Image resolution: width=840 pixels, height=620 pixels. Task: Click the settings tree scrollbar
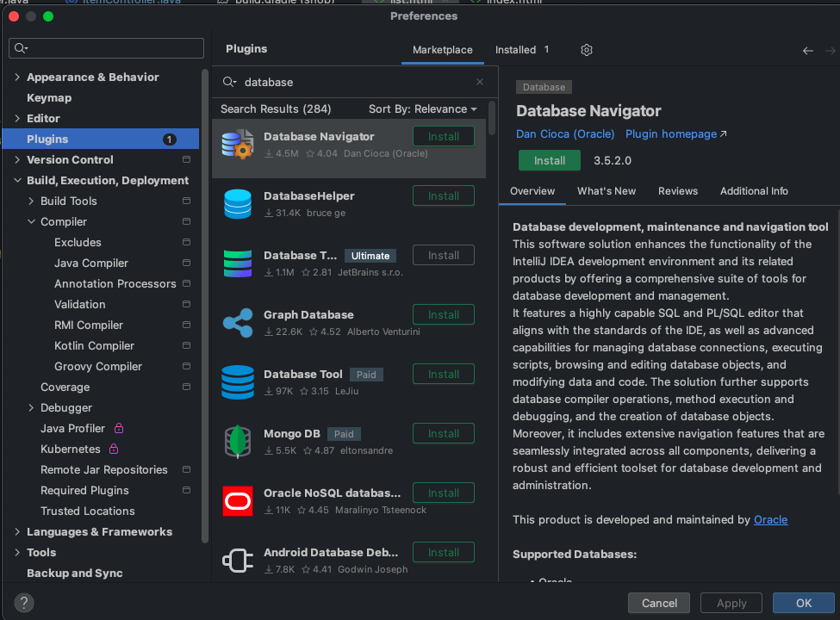(205, 305)
